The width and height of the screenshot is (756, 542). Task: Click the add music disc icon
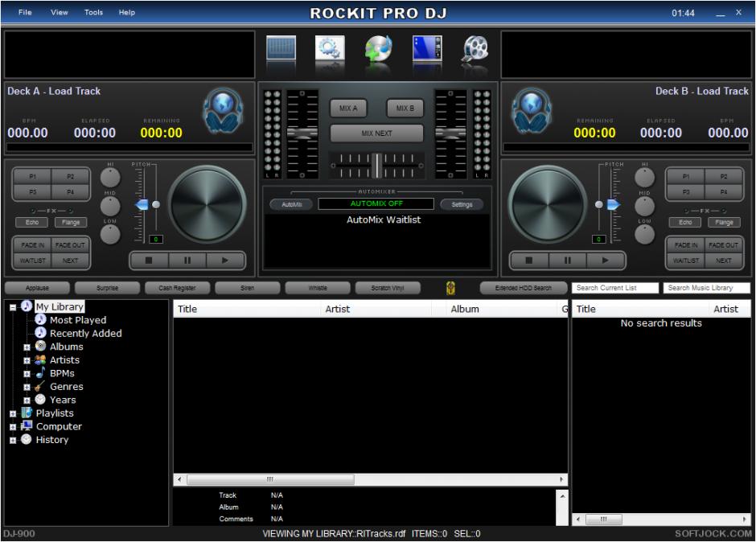click(x=379, y=48)
